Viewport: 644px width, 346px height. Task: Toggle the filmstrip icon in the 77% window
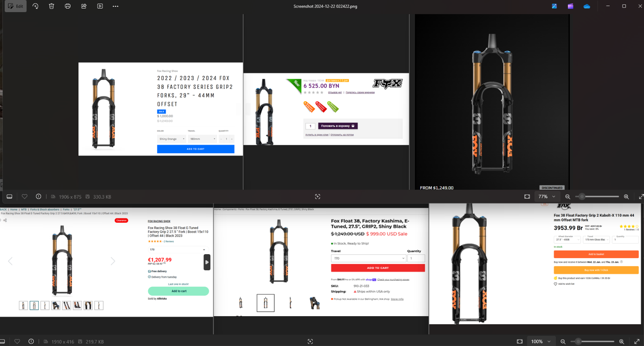point(10,197)
